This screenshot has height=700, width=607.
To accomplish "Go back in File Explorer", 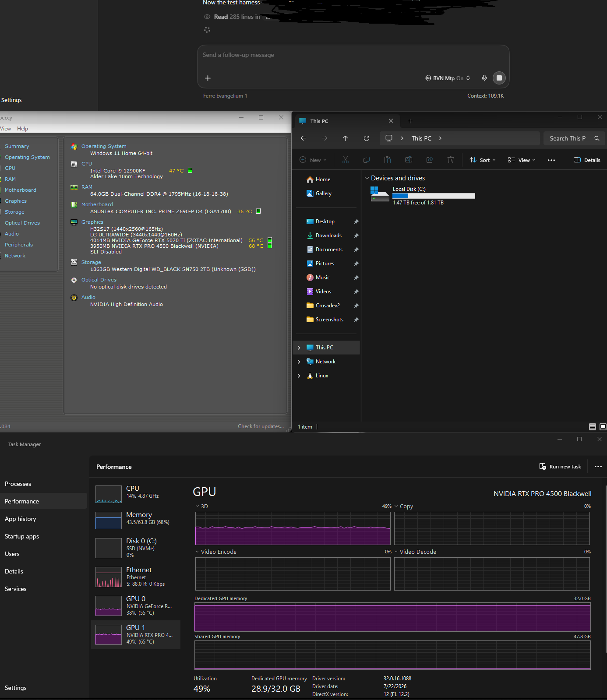I will point(303,138).
